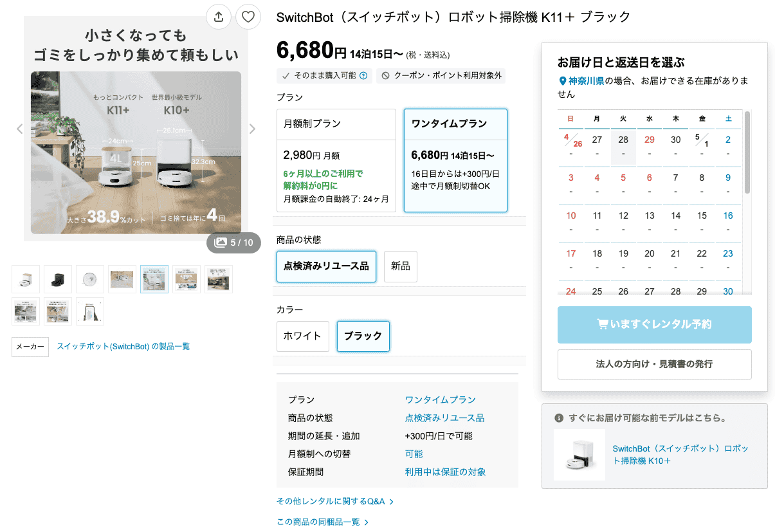Screen dimensions: 775x532
Task: Show next product image with right arrow
Action: point(252,129)
